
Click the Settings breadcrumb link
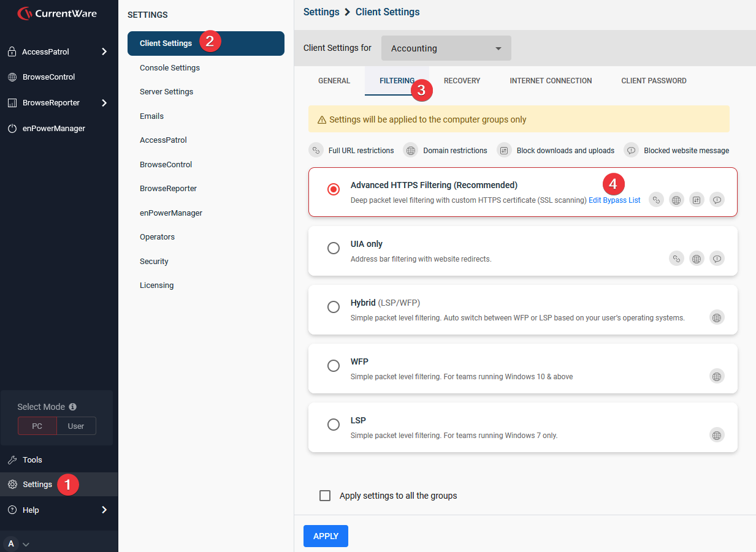pos(321,12)
